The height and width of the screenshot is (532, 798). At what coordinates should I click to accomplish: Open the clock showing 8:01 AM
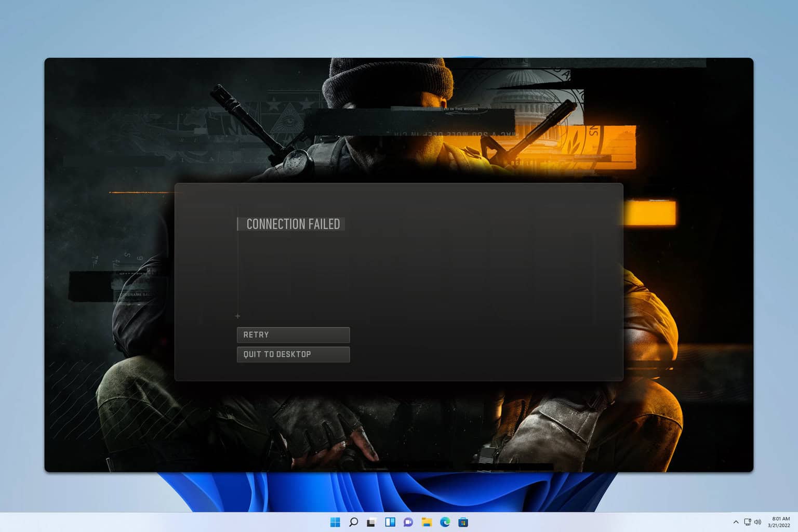pos(780,522)
